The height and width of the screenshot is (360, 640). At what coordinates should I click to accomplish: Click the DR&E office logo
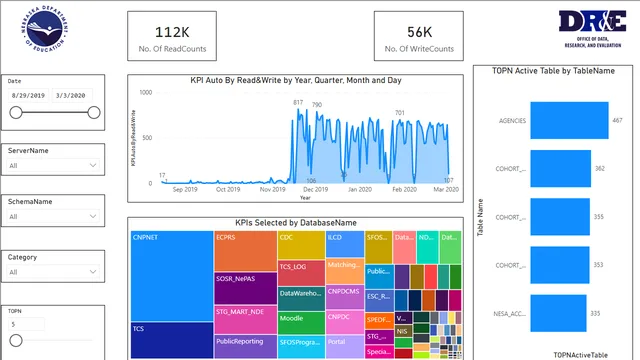click(x=592, y=29)
